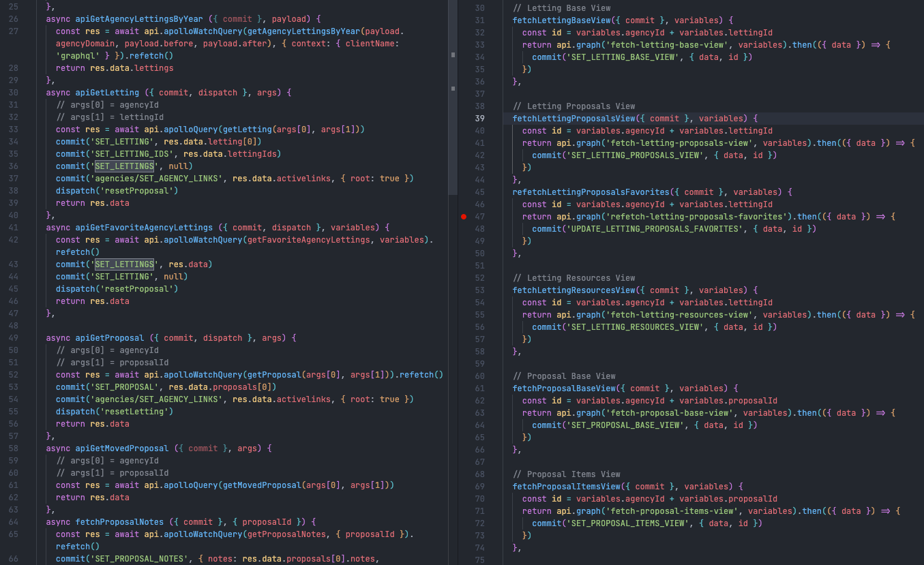Click the apiGetMovedProposal function name
This screenshot has width=924, height=565.
point(122,448)
